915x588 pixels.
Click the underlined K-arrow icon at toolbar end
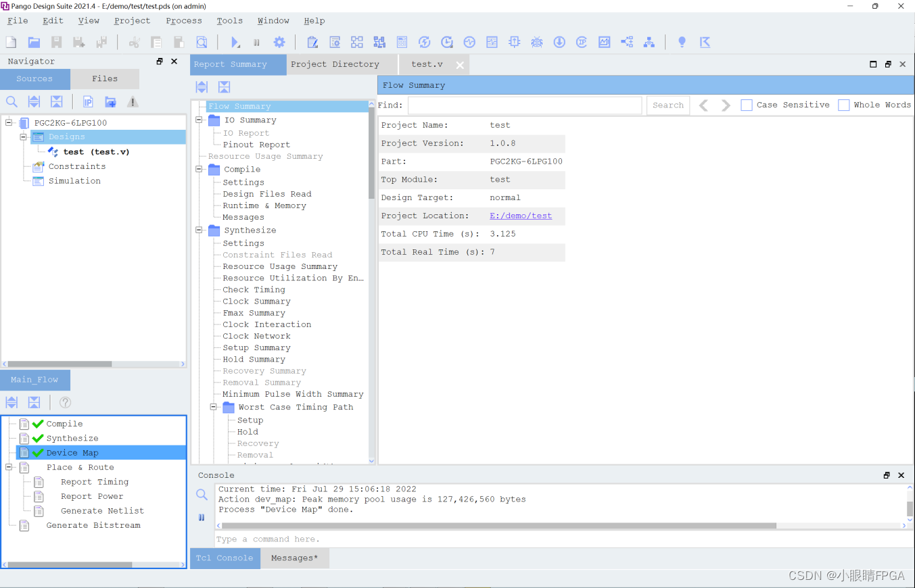pyautogui.click(x=705, y=42)
